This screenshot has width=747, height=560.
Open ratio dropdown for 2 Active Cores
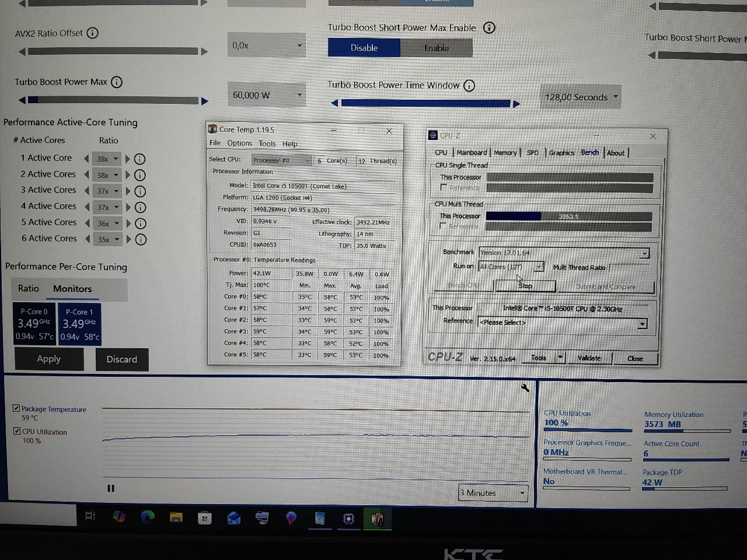[x=106, y=175]
